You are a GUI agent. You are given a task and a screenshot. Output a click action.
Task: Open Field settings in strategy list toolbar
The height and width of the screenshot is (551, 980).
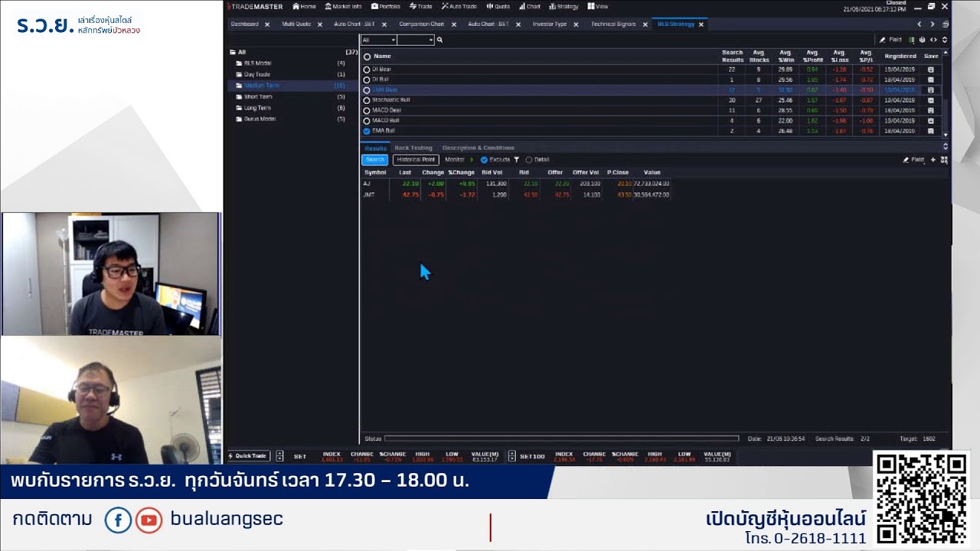click(x=891, y=40)
